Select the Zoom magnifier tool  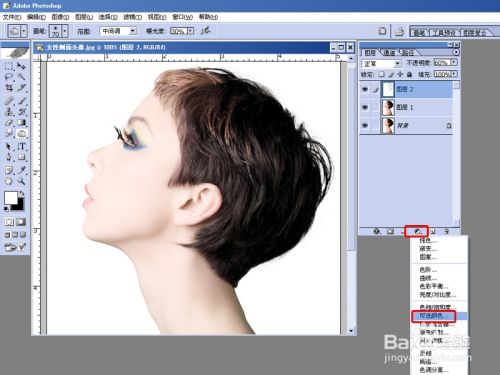tap(21, 181)
